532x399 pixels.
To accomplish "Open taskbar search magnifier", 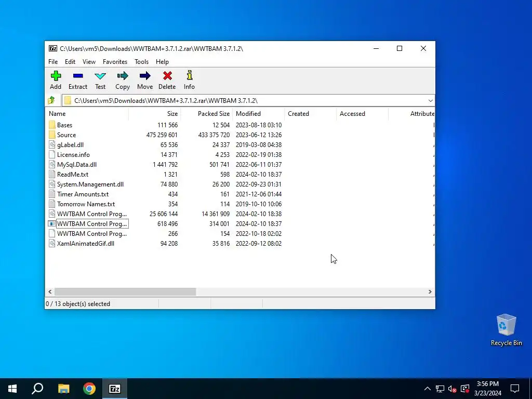I will [37, 389].
